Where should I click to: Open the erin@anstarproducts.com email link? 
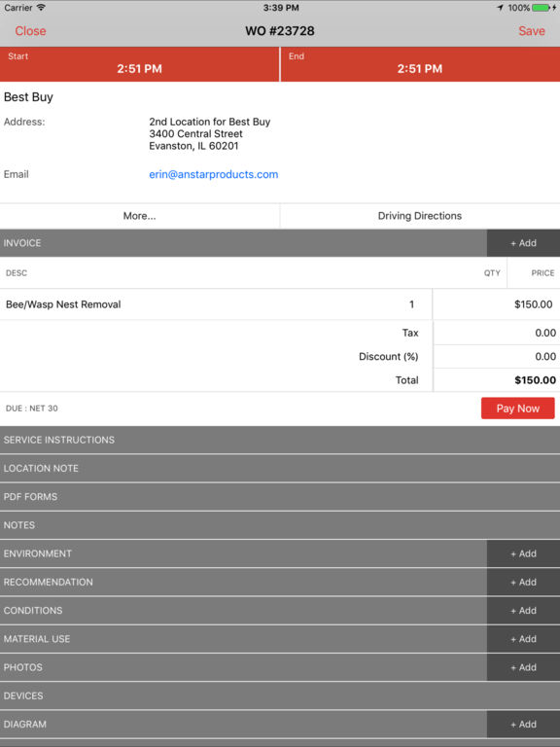point(213,174)
